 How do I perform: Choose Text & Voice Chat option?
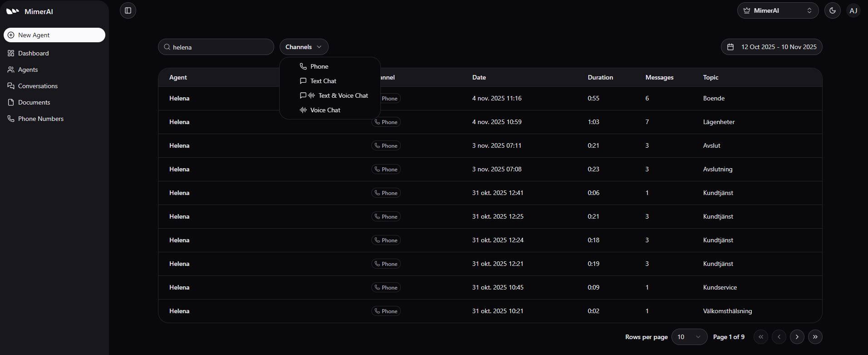coord(343,95)
